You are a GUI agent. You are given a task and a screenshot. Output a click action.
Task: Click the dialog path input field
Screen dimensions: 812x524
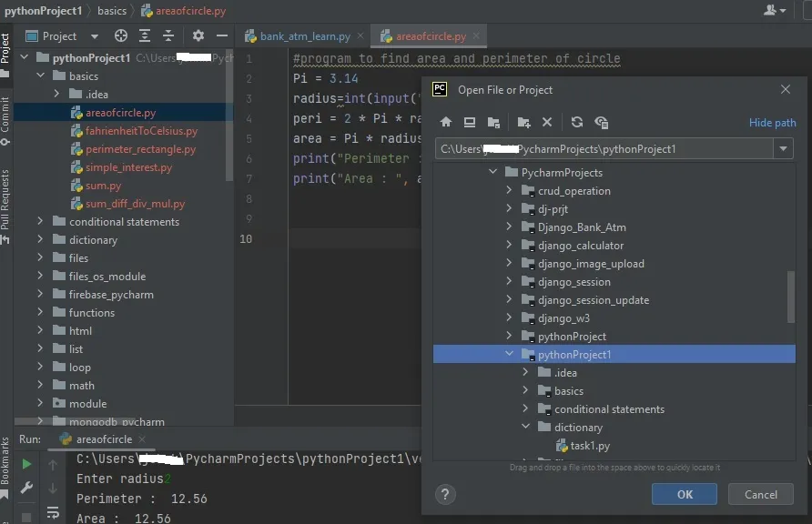(604, 149)
